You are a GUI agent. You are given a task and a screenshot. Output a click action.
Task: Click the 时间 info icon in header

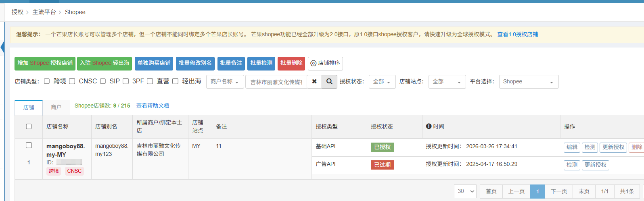(429, 126)
